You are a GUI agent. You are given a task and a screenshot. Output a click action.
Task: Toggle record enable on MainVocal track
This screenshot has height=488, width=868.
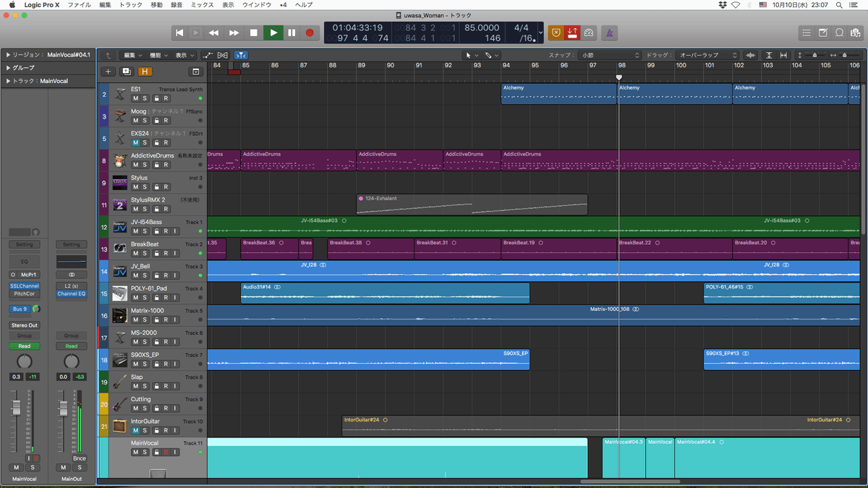point(166,452)
